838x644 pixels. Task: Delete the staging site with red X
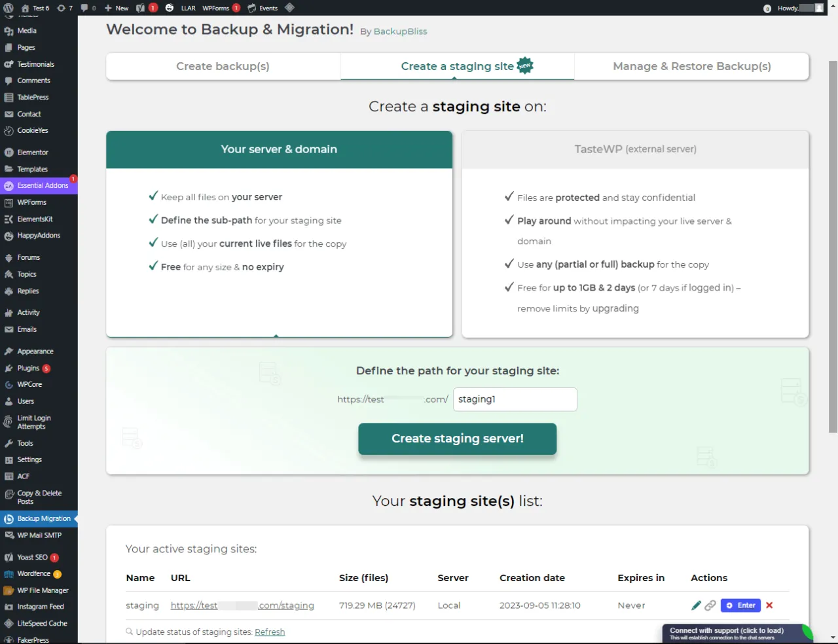(x=769, y=605)
